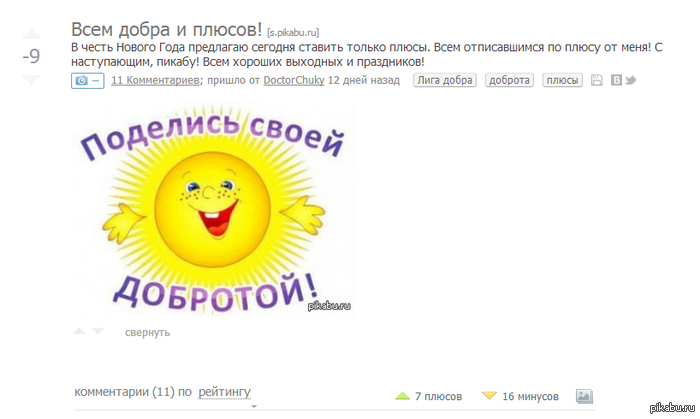
Task: Visit DoctorChuky user profile
Action: (294, 80)
